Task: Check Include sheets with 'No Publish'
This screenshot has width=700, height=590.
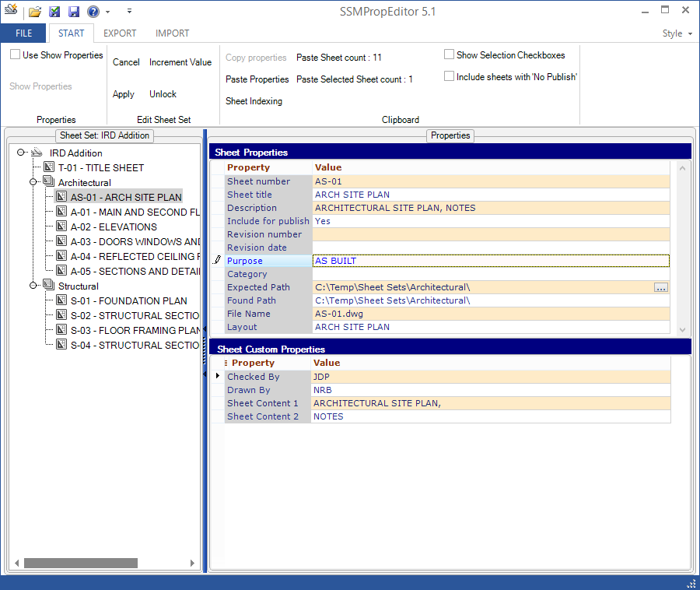Action: coord(449,76)
